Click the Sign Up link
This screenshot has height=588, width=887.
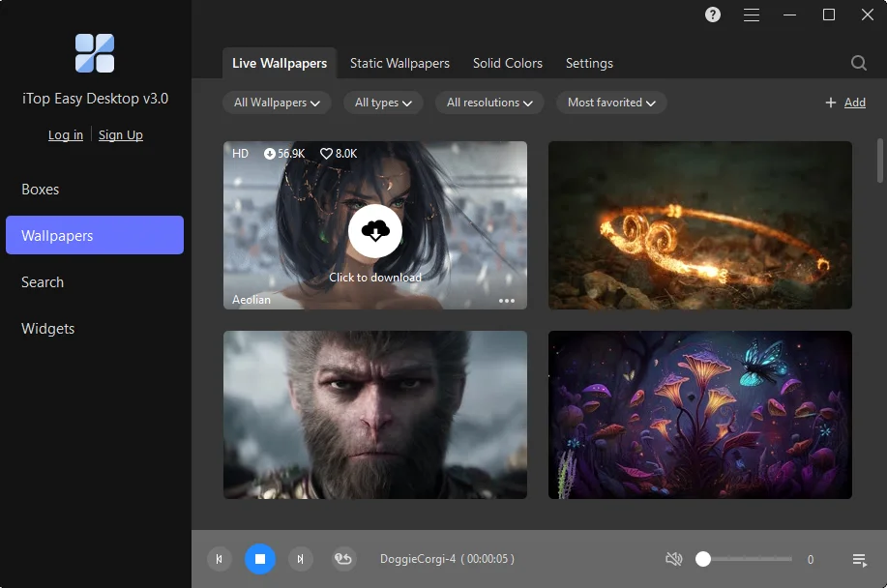[x=121, y=134]
